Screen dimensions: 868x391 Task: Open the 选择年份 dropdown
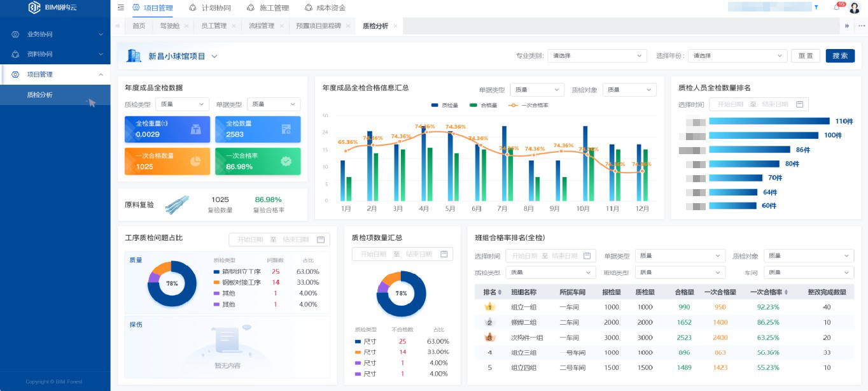(x=738, y=56)
